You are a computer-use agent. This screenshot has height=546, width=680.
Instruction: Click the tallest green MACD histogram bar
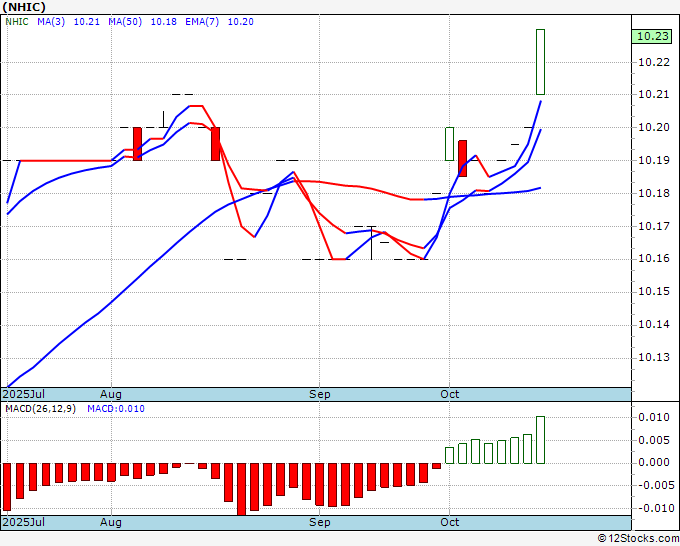(540, 440)
